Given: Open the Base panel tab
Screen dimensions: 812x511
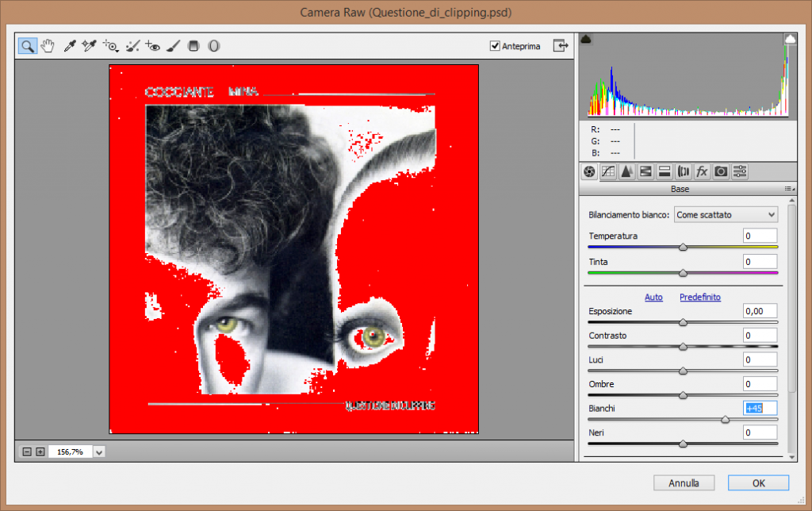Looking at the screenshot, I should pyautogui.click(x=589, y=171).
